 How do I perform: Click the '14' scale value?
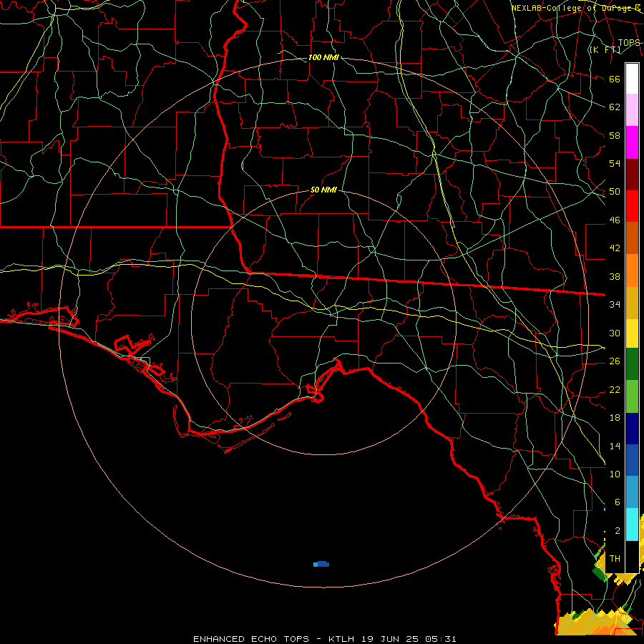click(x=615, y=446)
